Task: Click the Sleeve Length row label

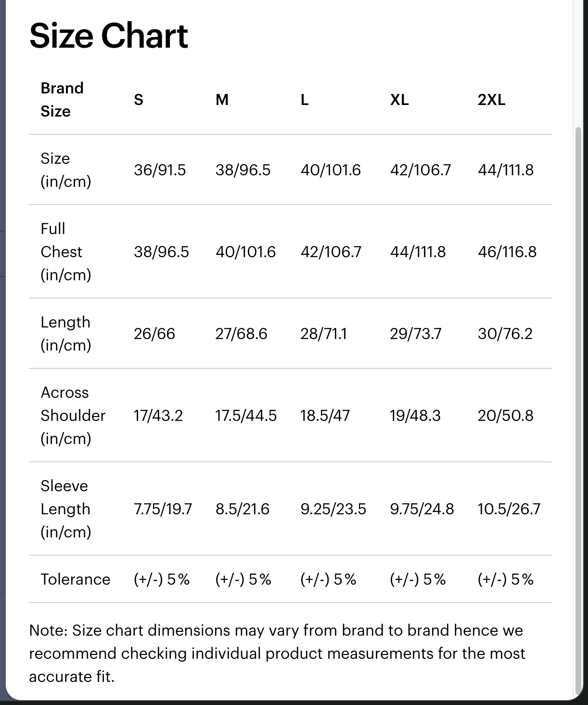Action: click(x=65, y=509)
